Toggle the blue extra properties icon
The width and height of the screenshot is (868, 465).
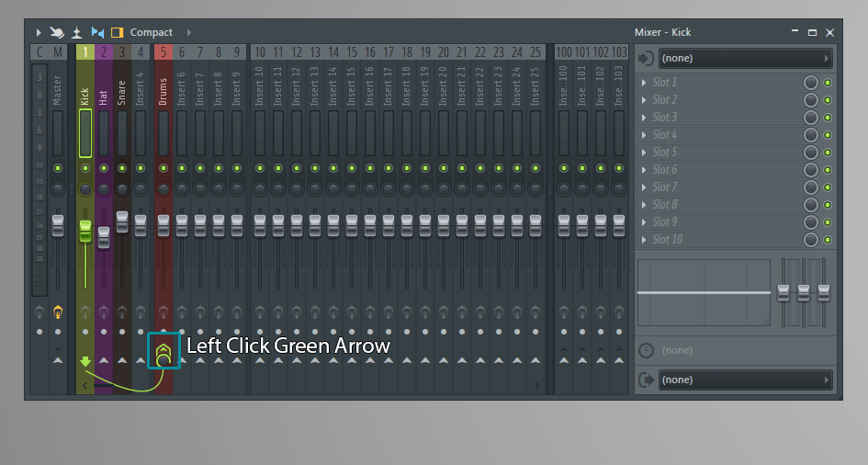pyautogui.click(x=97, y=32)
